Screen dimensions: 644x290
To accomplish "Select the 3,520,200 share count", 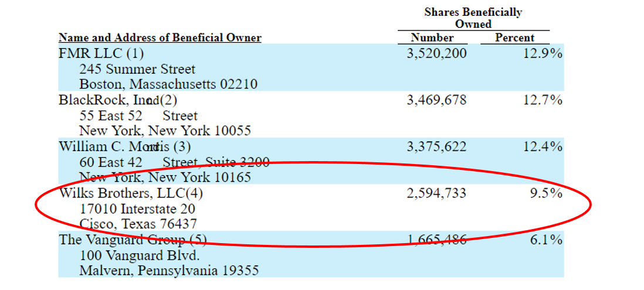I will click(x=436, y=53).
